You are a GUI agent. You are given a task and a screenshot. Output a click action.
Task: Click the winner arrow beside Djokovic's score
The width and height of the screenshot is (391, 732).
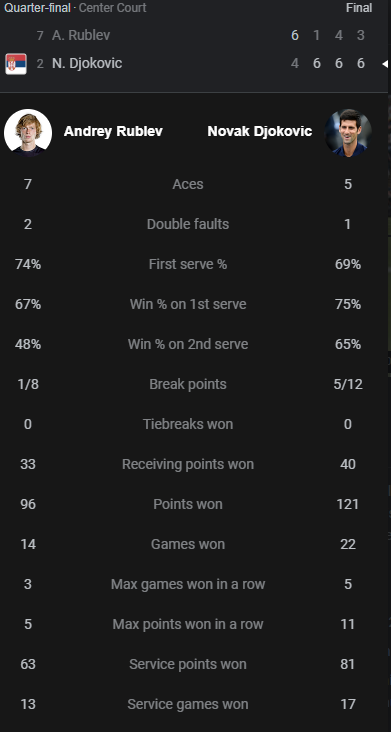click(385, 64)
